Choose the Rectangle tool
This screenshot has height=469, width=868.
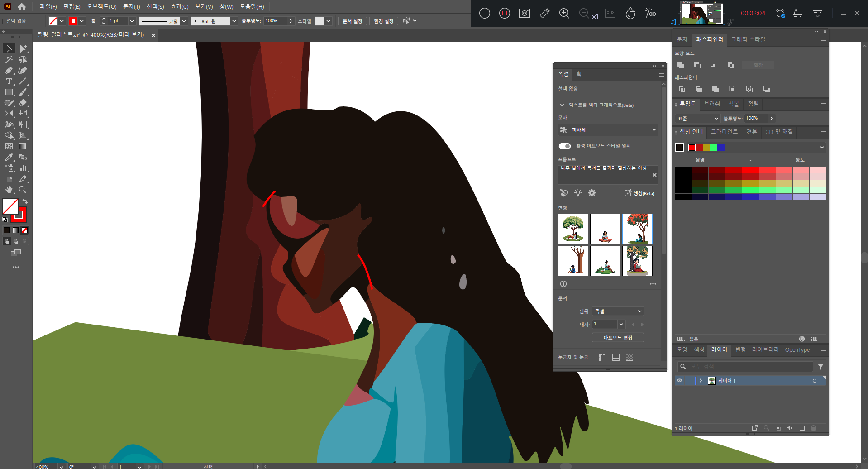coord(9,92)
